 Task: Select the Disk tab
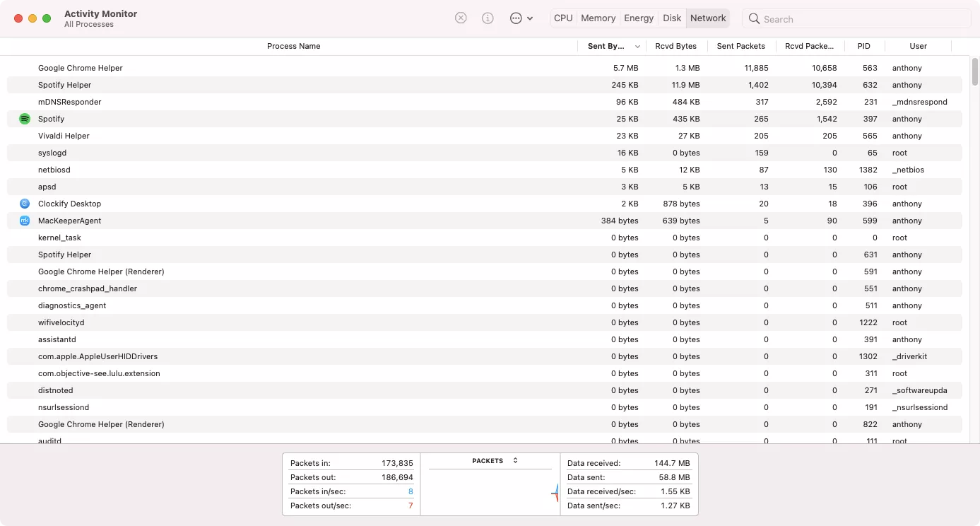pyautogui.click(x=672, y=18)
